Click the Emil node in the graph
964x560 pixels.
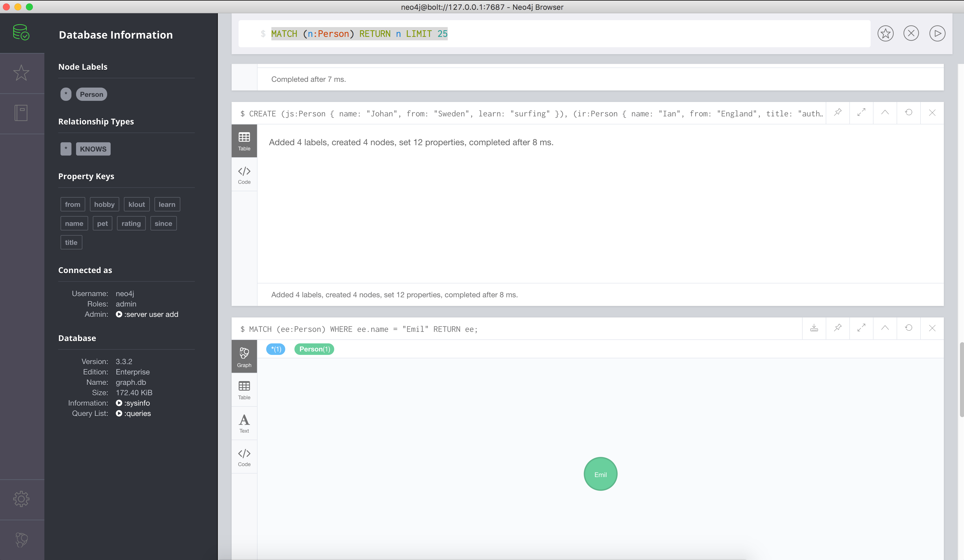pos(600,474)
